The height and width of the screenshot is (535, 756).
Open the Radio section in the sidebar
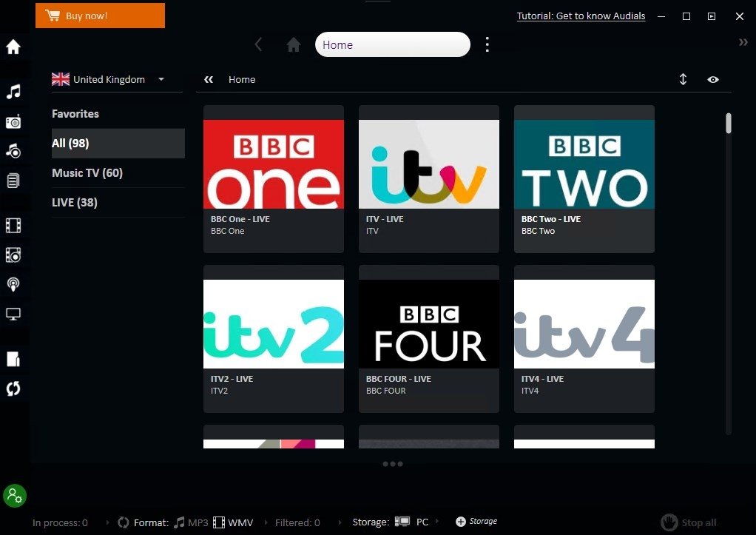[x=13, y=121]
